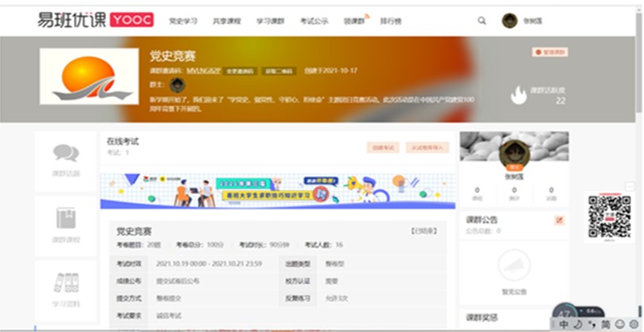Go to the 共享课程 navigation tab

[227, 21]
